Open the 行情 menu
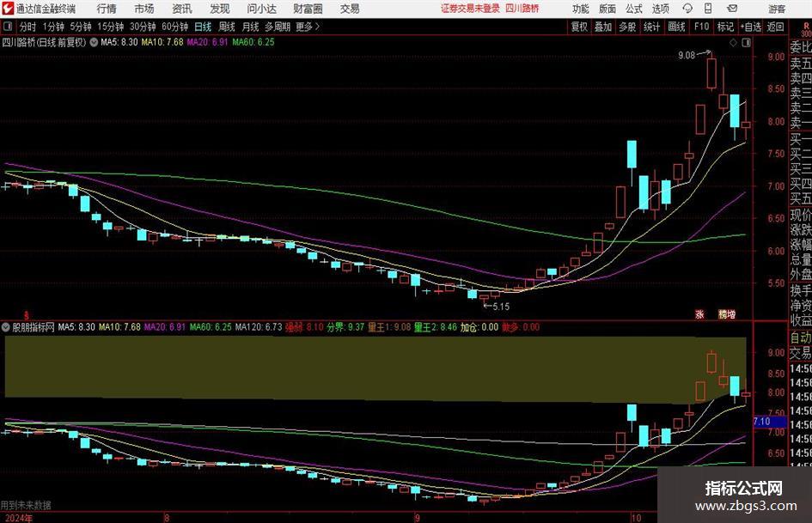Image resolution: width=812 pixels, height=523 pixels. [x=107, y=9]
